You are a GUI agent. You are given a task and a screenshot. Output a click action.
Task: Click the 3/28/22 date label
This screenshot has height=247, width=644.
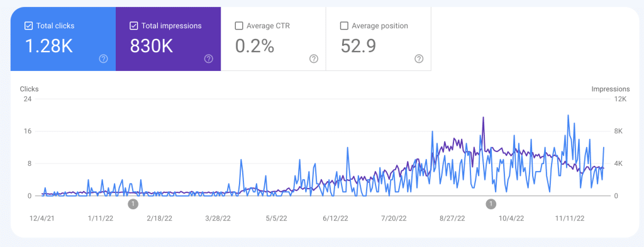[x=218, y=218]
